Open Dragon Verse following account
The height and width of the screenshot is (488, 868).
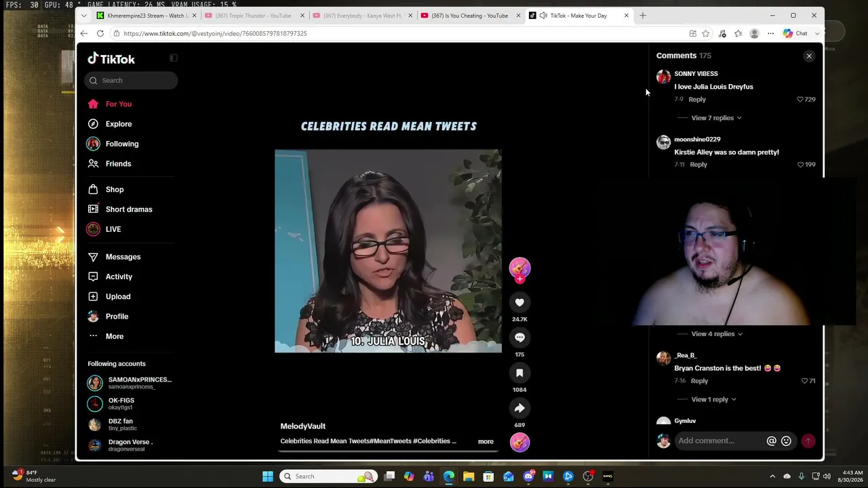[x=130, y=445]
